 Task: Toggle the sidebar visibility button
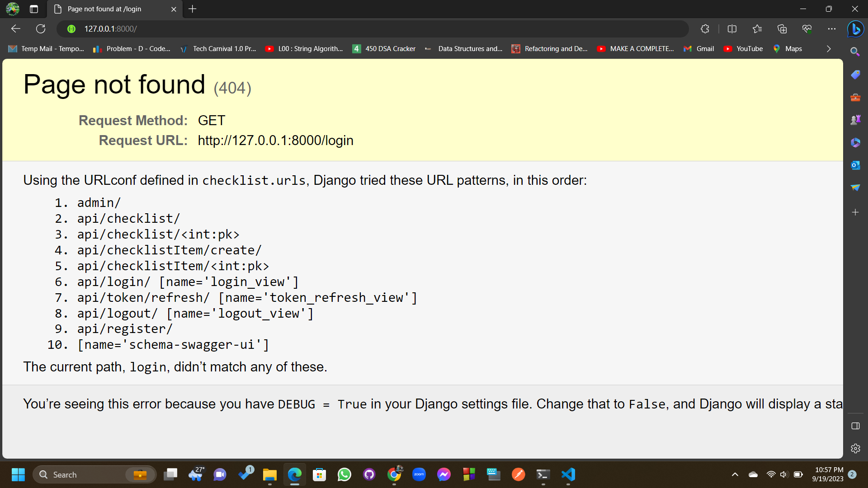click(855, 426)
